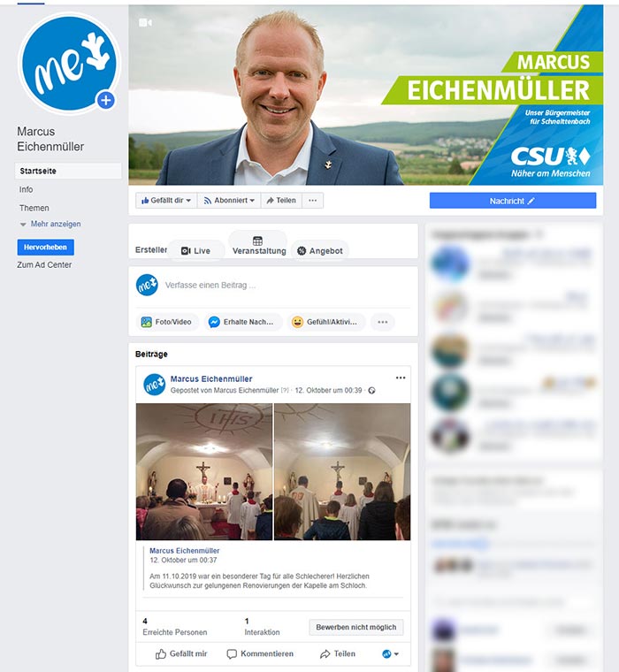619x672 pixels.
Task: Create an Angebot offer
Action: click(320, 251)
